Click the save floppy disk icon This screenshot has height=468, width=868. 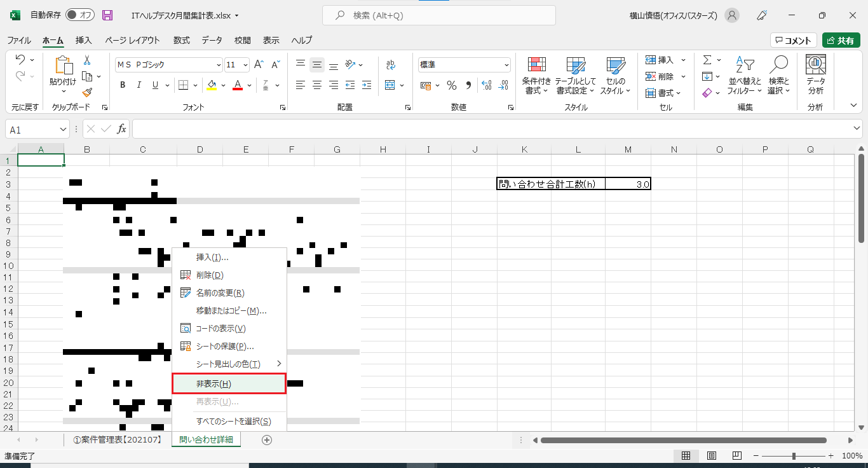pos(107,15)
